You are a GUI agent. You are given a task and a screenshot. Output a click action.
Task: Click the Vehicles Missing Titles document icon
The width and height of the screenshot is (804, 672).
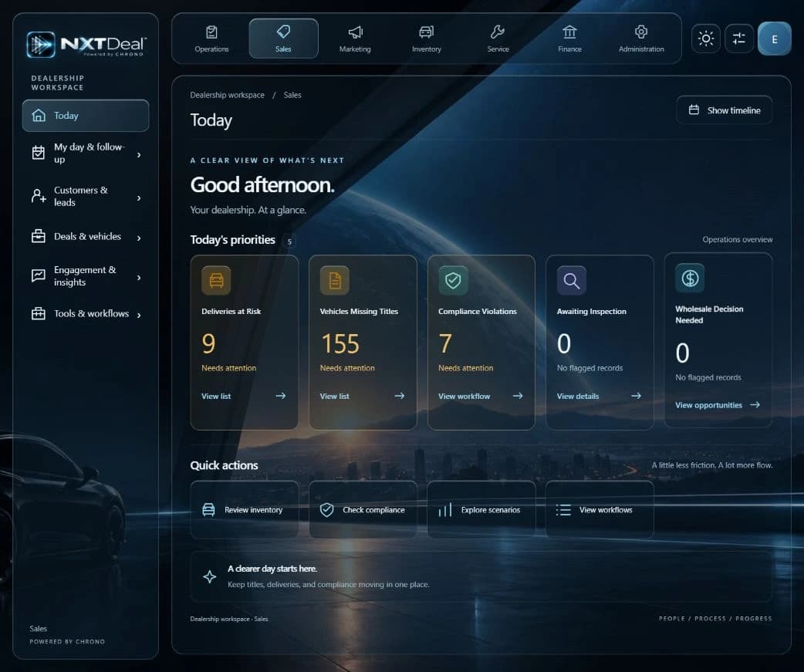[335, 280]
